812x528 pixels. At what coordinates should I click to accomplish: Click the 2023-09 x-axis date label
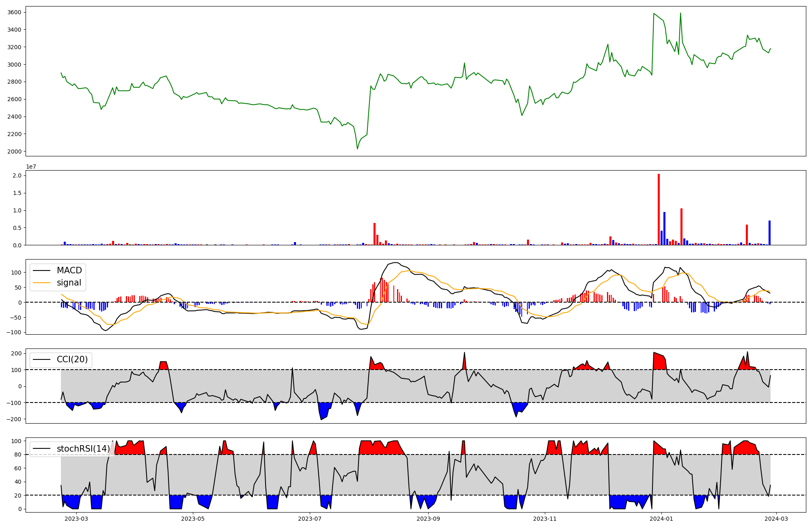[429, 519]
